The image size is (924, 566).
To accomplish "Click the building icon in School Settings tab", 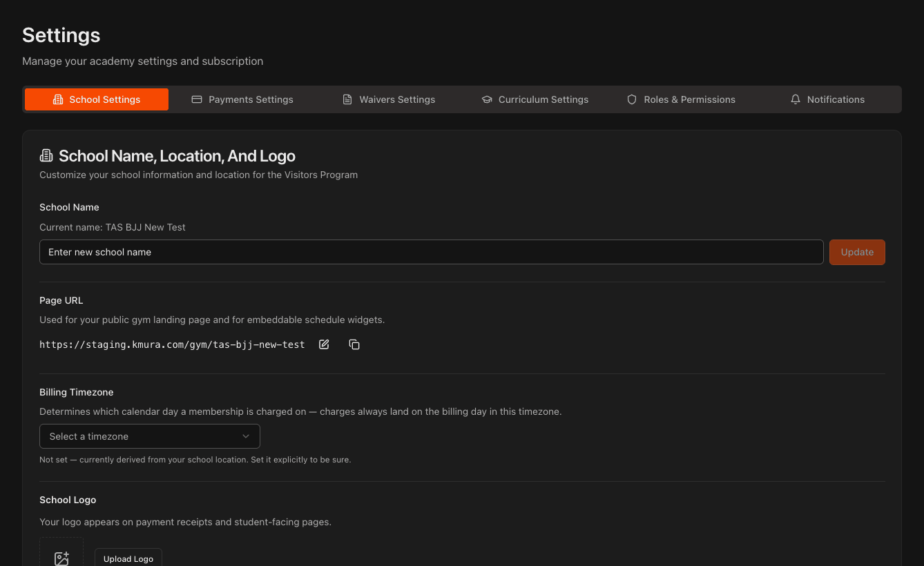I will (58, 99).
